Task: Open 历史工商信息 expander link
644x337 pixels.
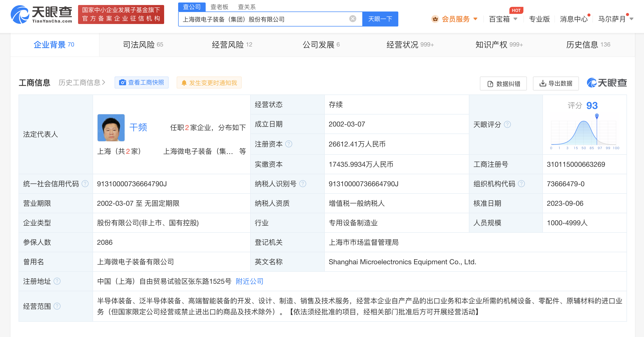Action: coord(82,82)
